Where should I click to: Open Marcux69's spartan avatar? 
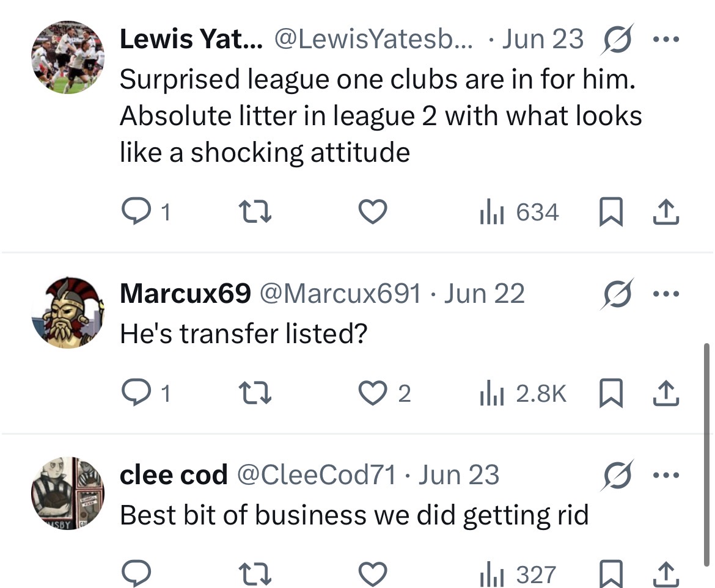[x=67, y=312]
